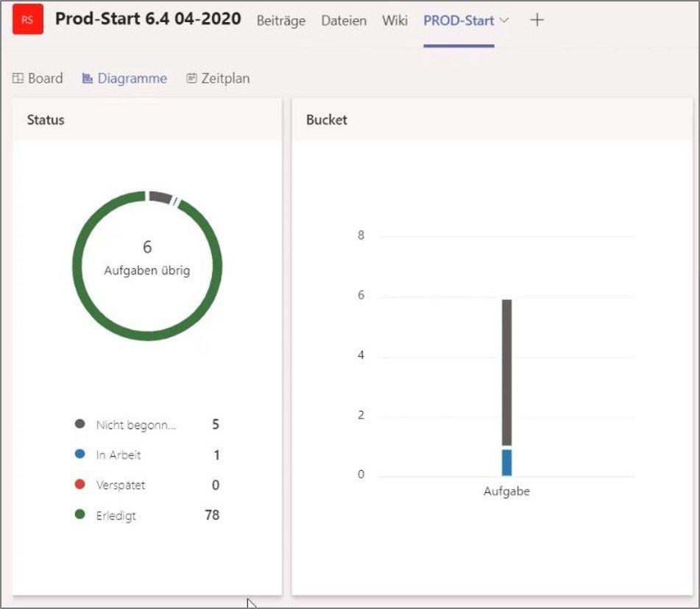This screenshot has height=609, width=700.
Task: Open the PROD-Start tab dropdown chevron
Action: pos(504,20)
